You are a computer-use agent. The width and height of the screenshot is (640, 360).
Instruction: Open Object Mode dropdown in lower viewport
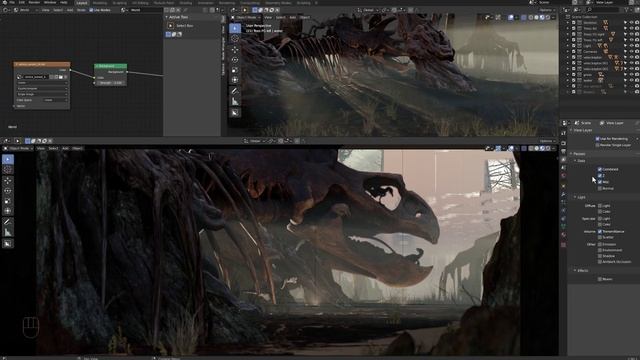[18, 149]
